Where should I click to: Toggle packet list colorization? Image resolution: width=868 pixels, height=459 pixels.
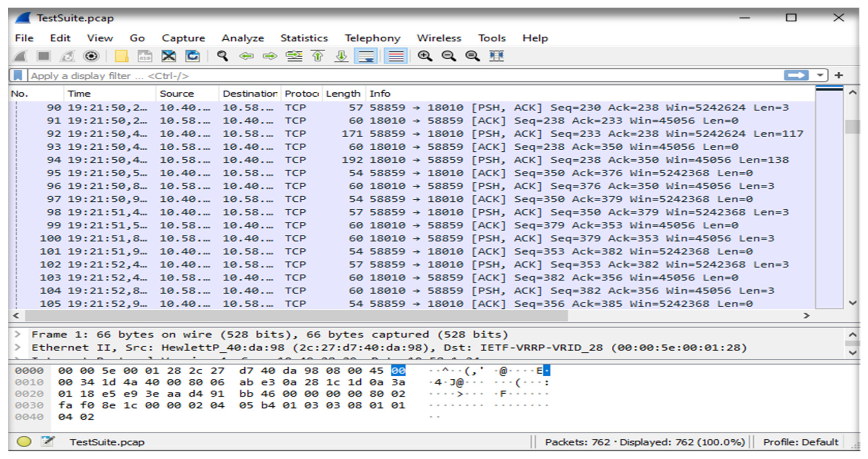coord(396,56)
